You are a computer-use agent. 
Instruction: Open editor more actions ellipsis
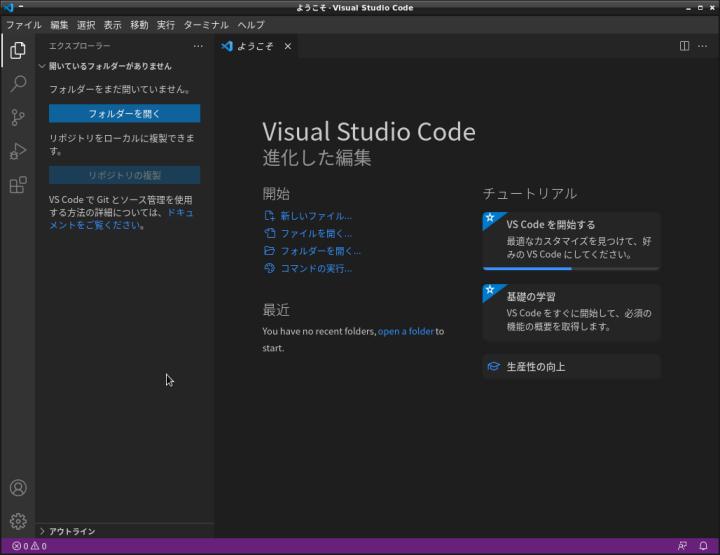coord(703,46)
